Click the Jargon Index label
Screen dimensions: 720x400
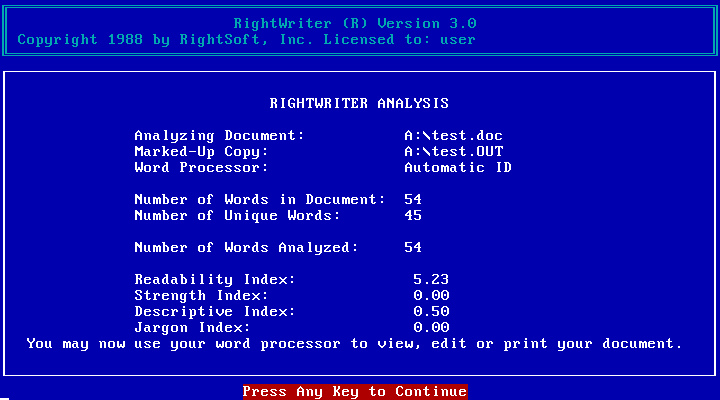point(192,328)
